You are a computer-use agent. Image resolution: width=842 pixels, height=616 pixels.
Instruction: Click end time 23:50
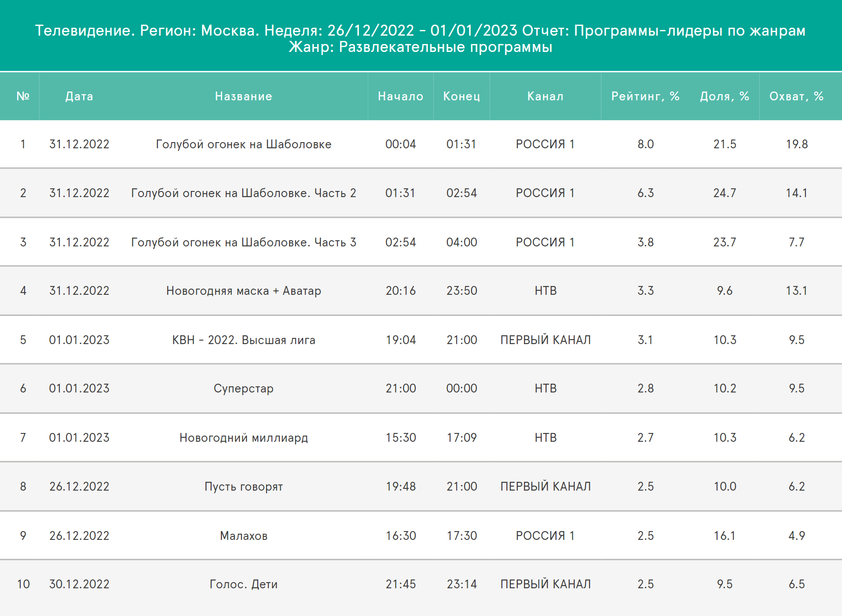click(461, 291)
